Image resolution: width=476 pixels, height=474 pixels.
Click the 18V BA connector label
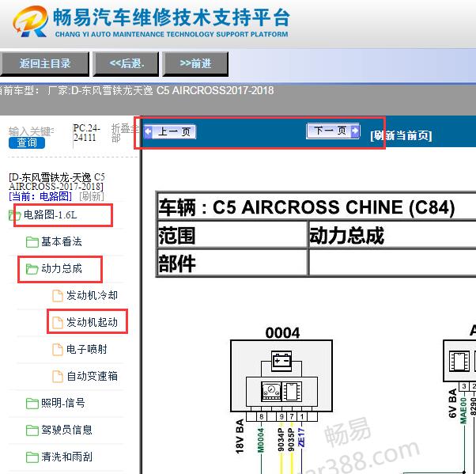point(240,436)
